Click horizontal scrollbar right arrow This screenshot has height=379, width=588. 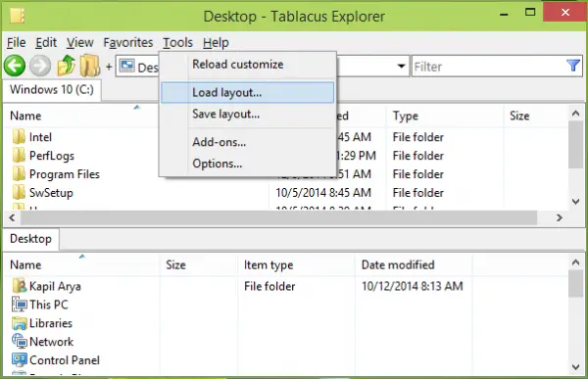[560, 217]
